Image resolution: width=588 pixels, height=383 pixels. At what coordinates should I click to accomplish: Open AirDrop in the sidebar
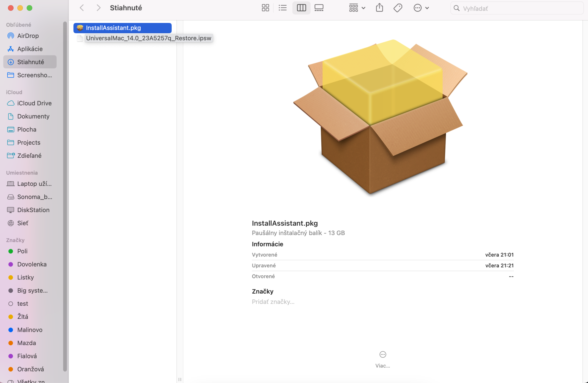(28, 36)
